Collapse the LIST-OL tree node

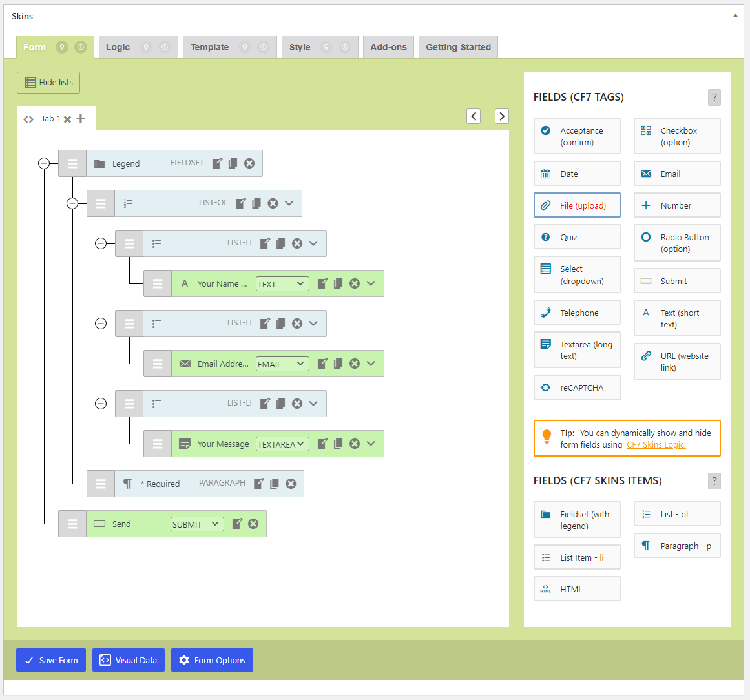coord(72,203)
